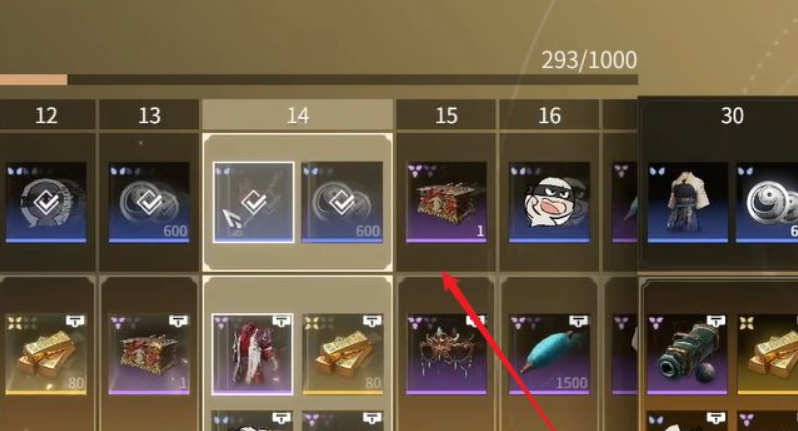
Task: Click the level 14 red coat premium reward
Action: (x=252, y=354)
